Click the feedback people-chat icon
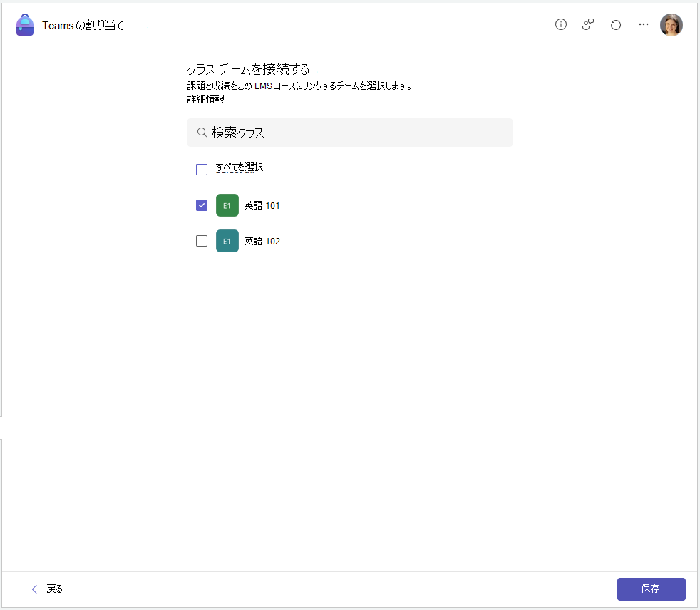700x610 pixels. pos(588,24)
